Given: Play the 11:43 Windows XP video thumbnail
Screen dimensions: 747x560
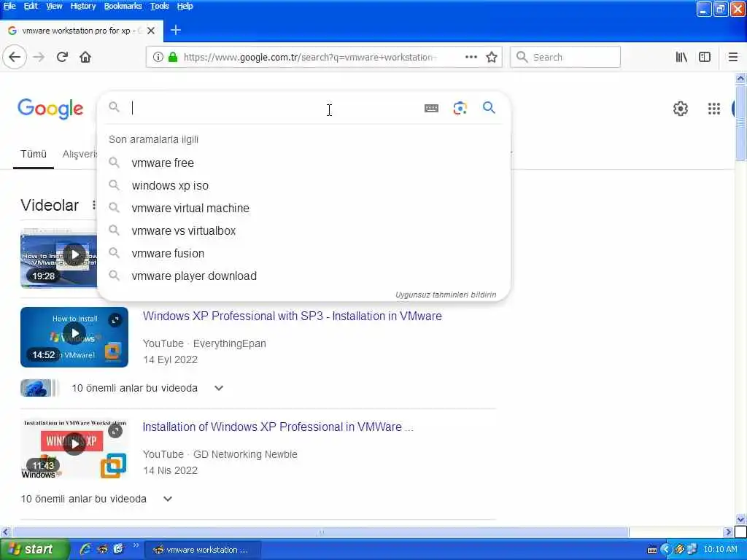Looking at the screenshot, I should coord(74,448).
